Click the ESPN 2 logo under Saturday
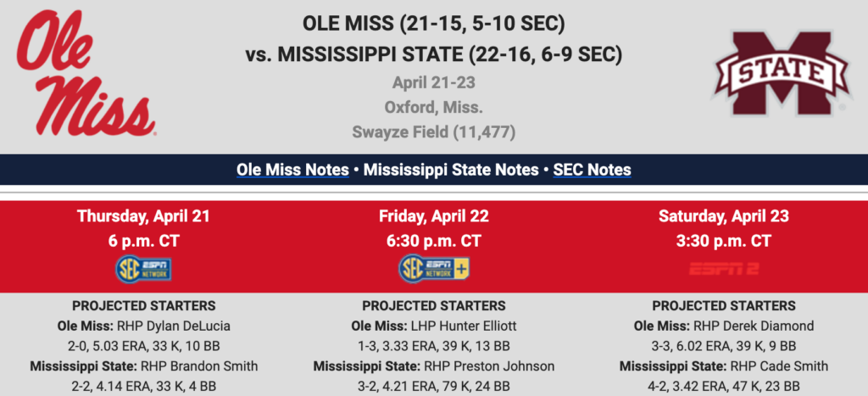The image size is (868, 396). click(x=724, y=269)
